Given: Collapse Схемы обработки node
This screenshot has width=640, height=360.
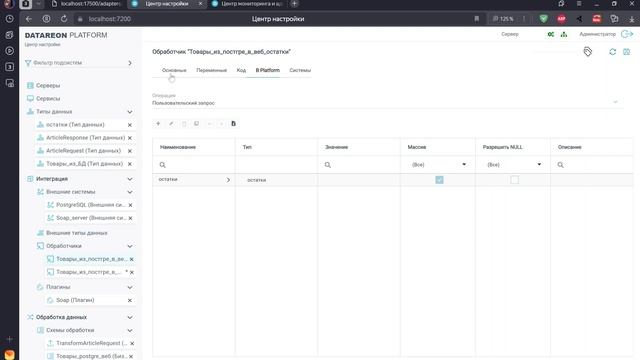Looking at the screenshot, I should tap(130, 331).
